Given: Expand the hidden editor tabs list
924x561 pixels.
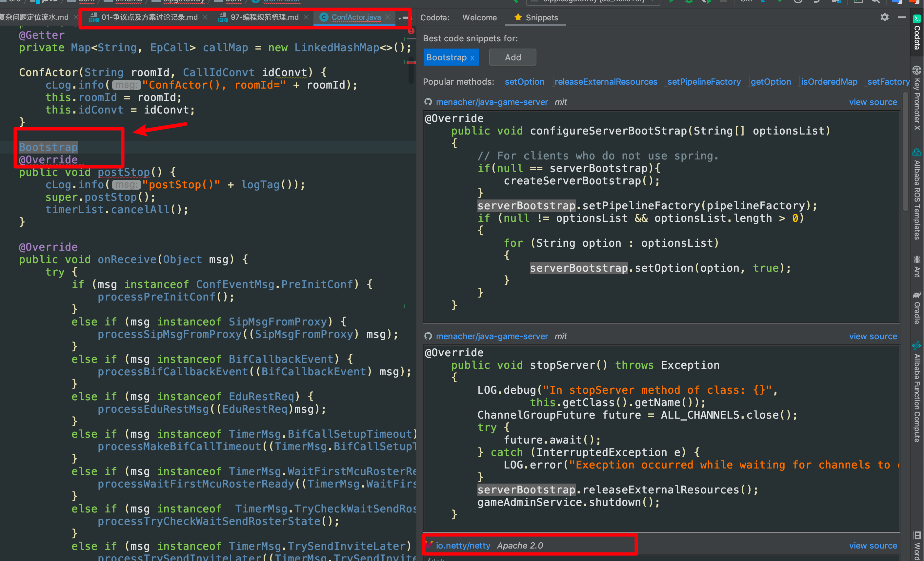Looking at the screenshot, I should (403, 18).
